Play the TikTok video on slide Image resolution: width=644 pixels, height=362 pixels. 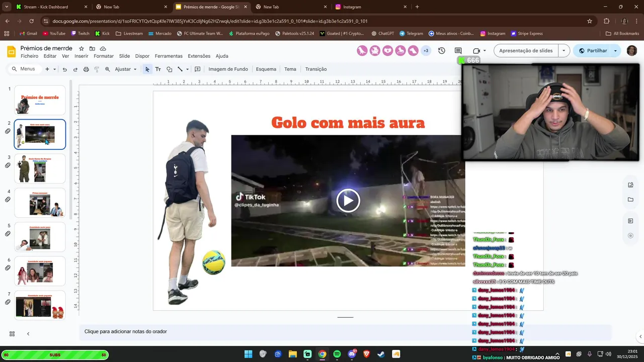point(348,201)
